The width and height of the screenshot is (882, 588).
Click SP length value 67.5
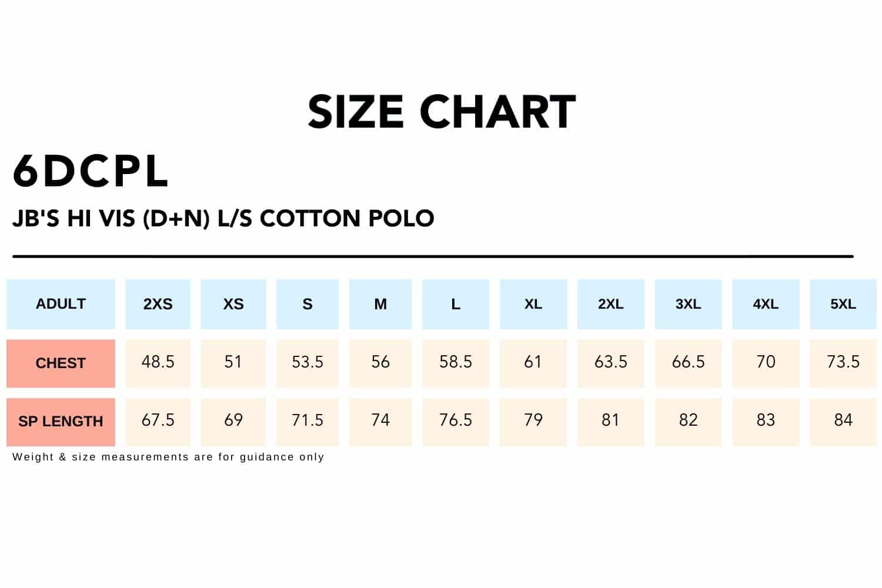(158, 420)
